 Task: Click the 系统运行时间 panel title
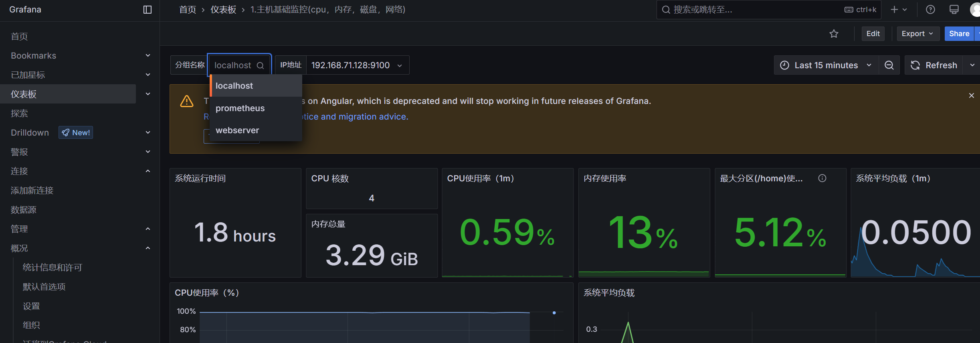pos(200,178)
